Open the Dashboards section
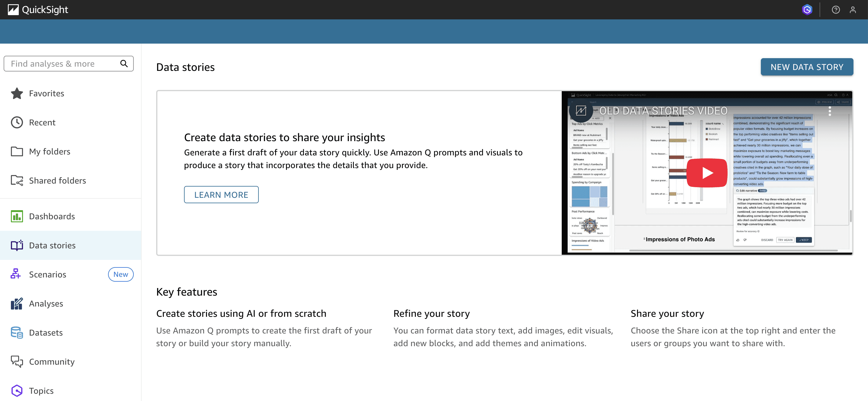 coord(52,216)
